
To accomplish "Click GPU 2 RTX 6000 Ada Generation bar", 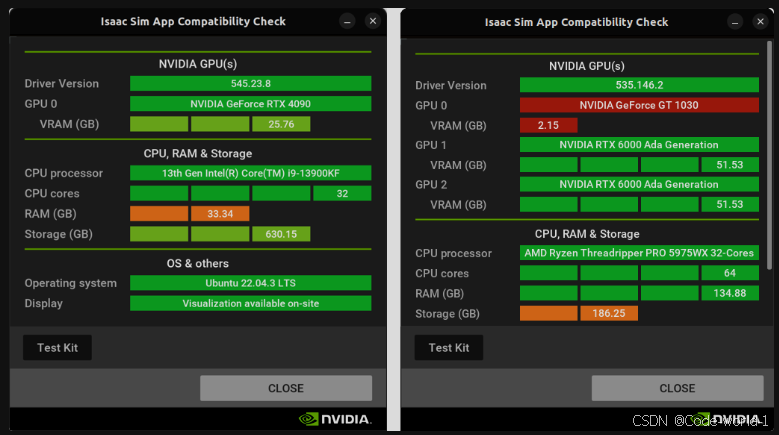I will pos(639,184).
